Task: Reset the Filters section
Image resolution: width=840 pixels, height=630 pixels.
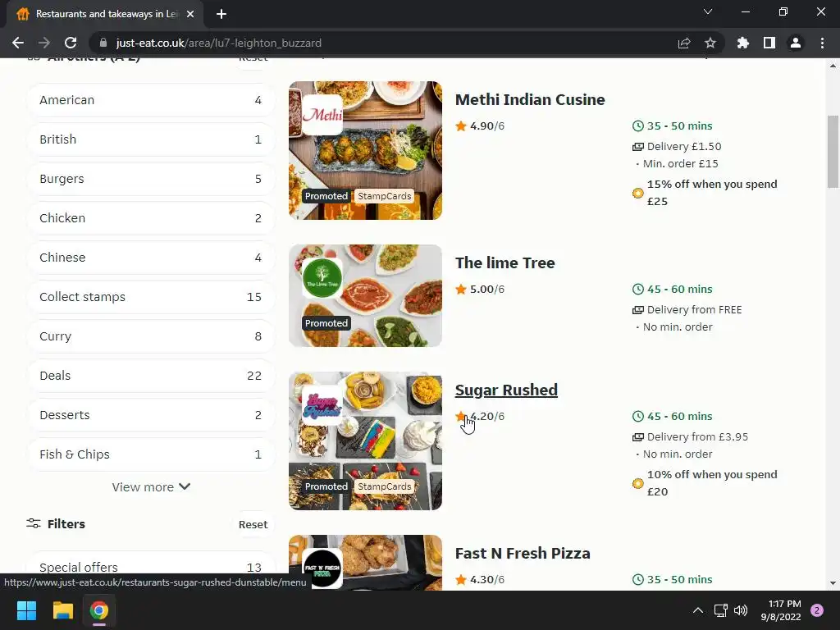Action: pyautogui.click(x=253, y=524)
